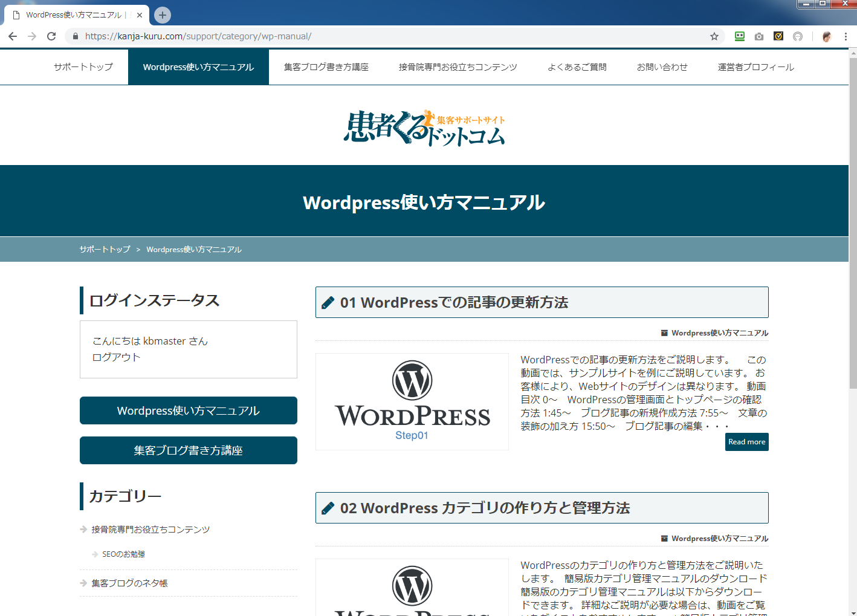The image size is (857, 616).
Task: Click Read more for article 01
Action: [747, 442]
